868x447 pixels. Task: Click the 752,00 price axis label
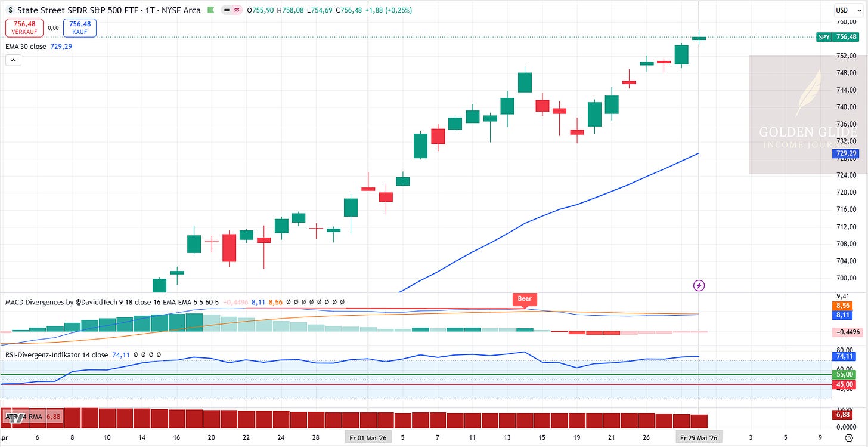846,56
